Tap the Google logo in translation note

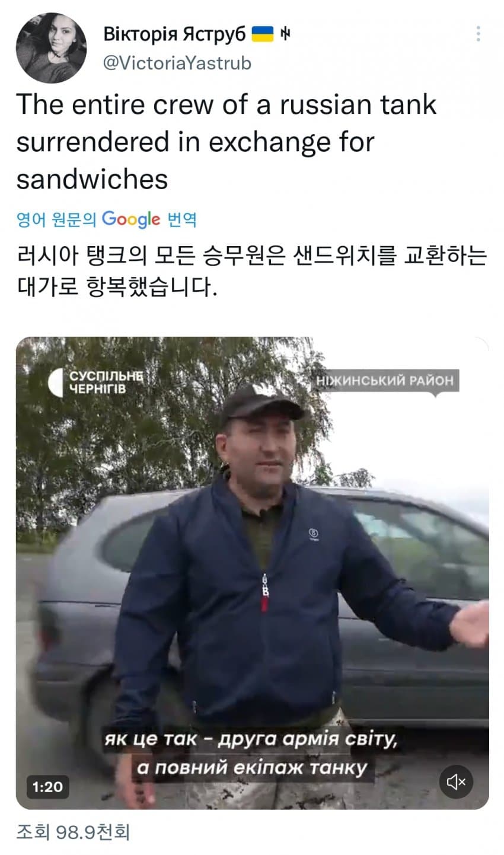pyautogui.click(x=131, y=219)
